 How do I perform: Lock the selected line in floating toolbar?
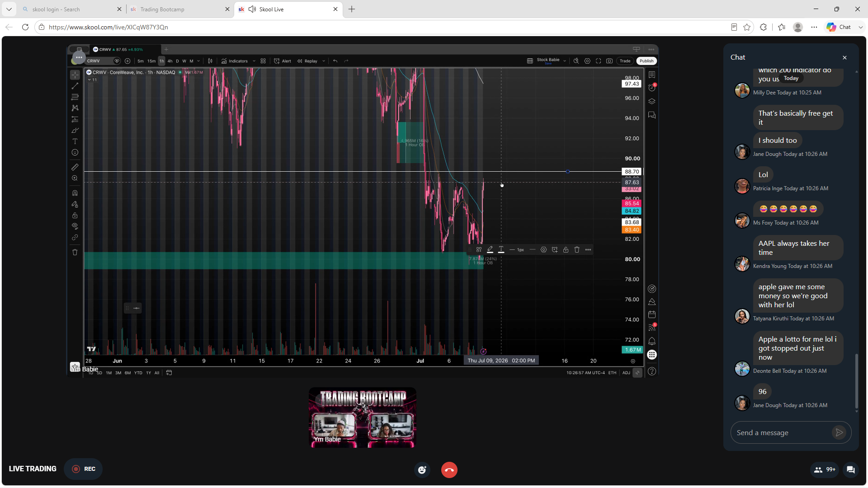(566, 250)
